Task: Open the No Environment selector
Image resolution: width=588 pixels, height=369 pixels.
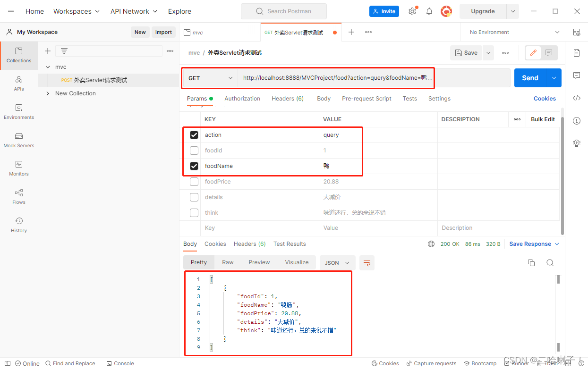Action: click(x=514, y=32)
